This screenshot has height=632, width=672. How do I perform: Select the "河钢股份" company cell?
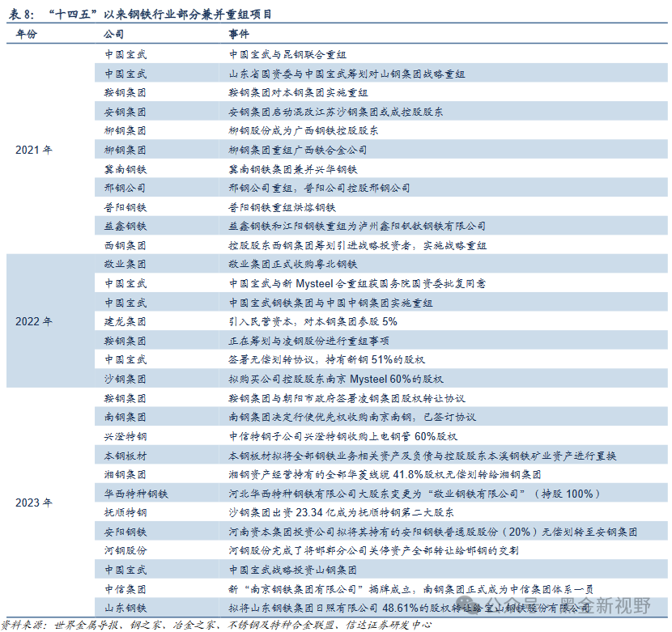coord(125,550)
